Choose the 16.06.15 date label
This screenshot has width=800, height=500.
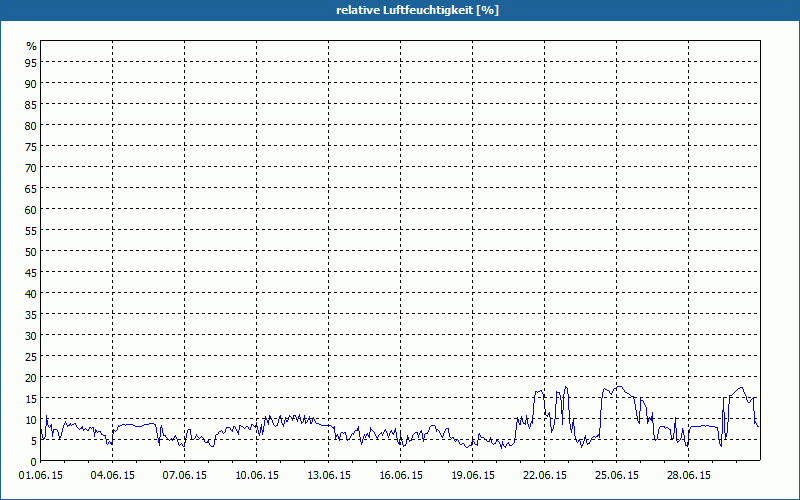click(401, 475)
